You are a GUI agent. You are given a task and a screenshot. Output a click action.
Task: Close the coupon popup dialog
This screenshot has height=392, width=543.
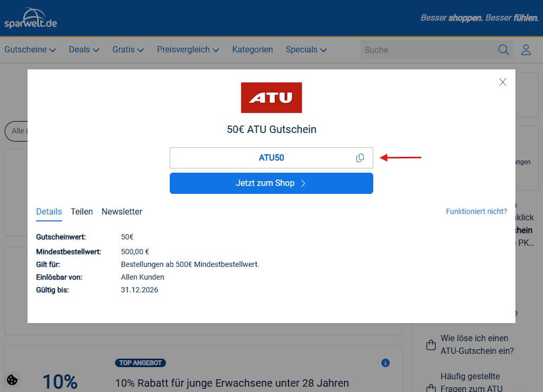(503, 82)
